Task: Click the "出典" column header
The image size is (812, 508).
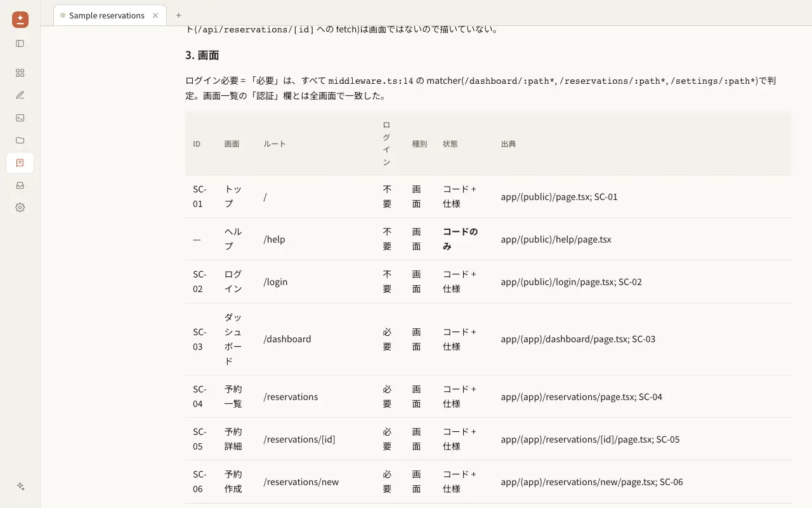Action: (x=508, y=144)
